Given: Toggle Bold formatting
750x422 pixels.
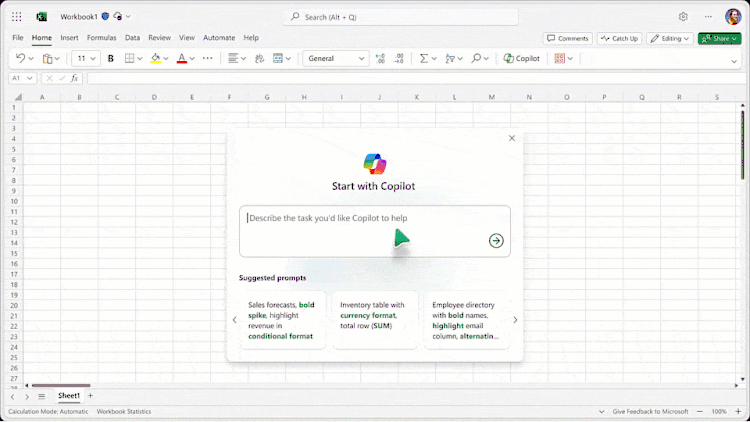Looking at the screenshot, I should coord(110,58).
